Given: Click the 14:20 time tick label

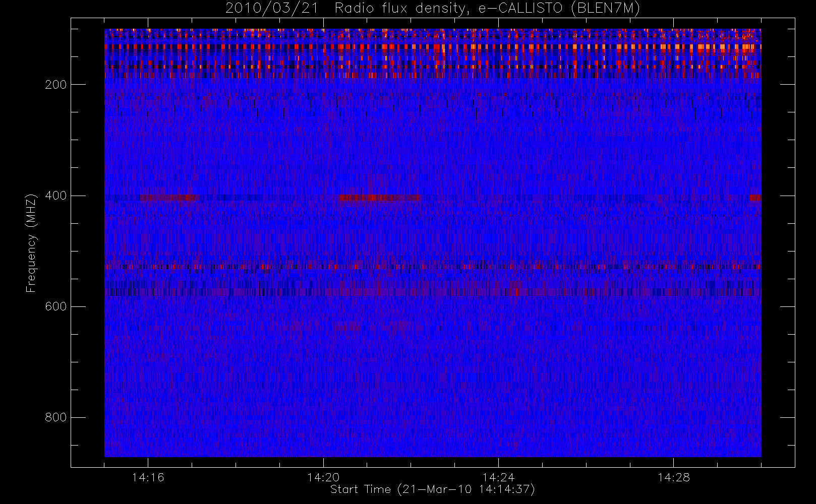Looking at the screenshot, I should click(323, 477).
